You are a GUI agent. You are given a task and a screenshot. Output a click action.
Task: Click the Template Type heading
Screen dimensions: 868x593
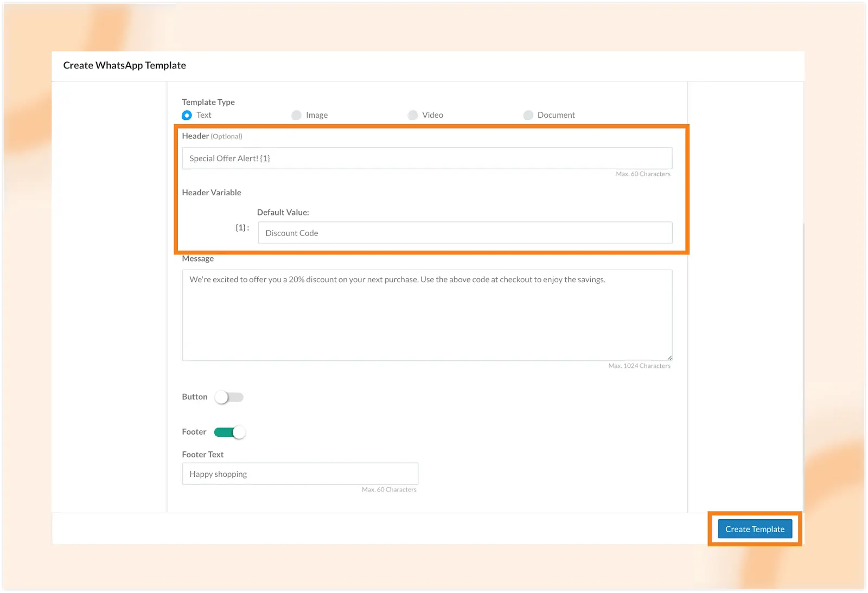coord(208,102)
